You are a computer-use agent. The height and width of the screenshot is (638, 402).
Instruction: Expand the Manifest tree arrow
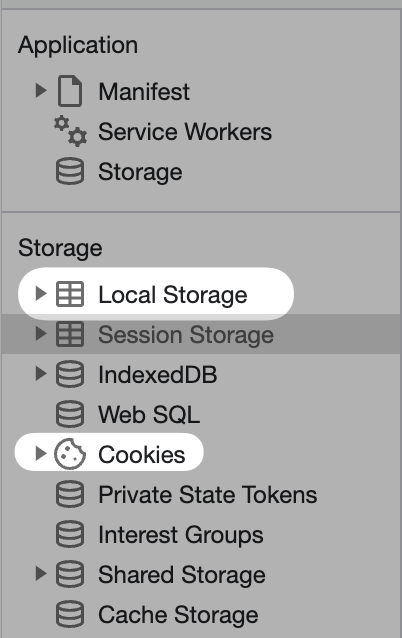tap(41, 90)
